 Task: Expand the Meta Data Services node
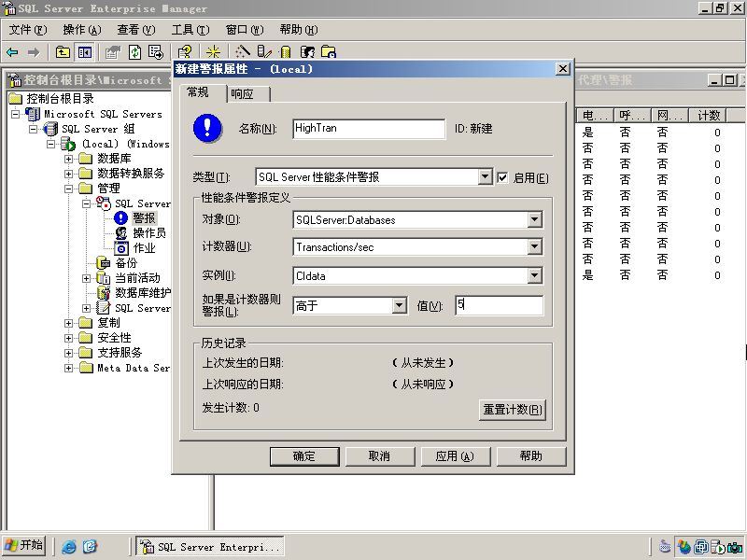click(x=68, y=368)
